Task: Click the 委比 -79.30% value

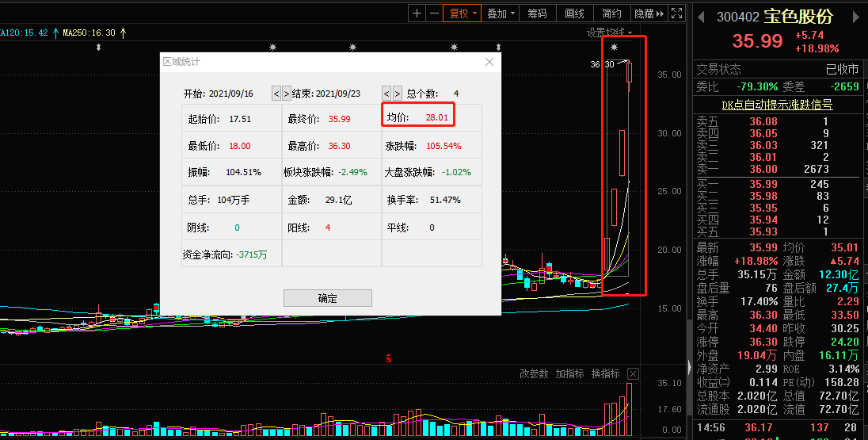Action: 757,86
